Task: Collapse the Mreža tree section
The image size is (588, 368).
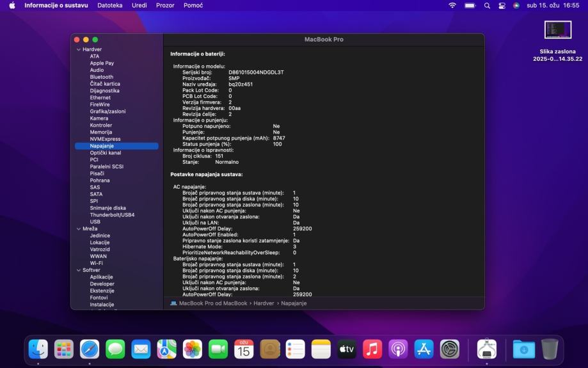Action: pyautogui.click(x=78, y=229)
